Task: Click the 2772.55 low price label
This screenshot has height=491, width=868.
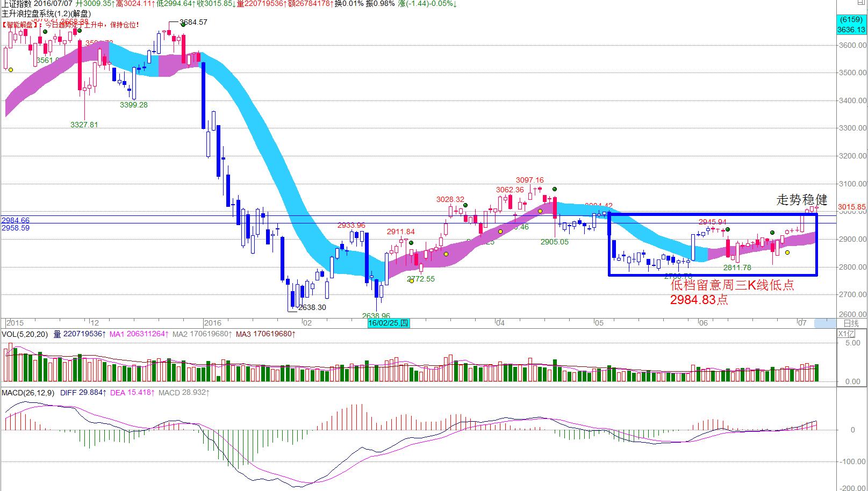Action: tap(421, 279)
